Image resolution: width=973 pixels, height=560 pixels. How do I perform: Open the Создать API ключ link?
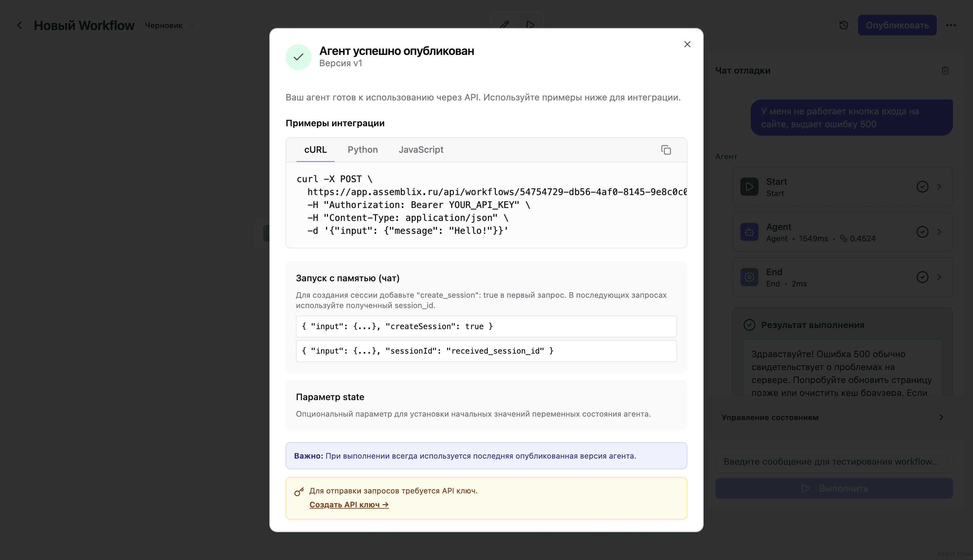pyautogui.click(x=349, y=504)
